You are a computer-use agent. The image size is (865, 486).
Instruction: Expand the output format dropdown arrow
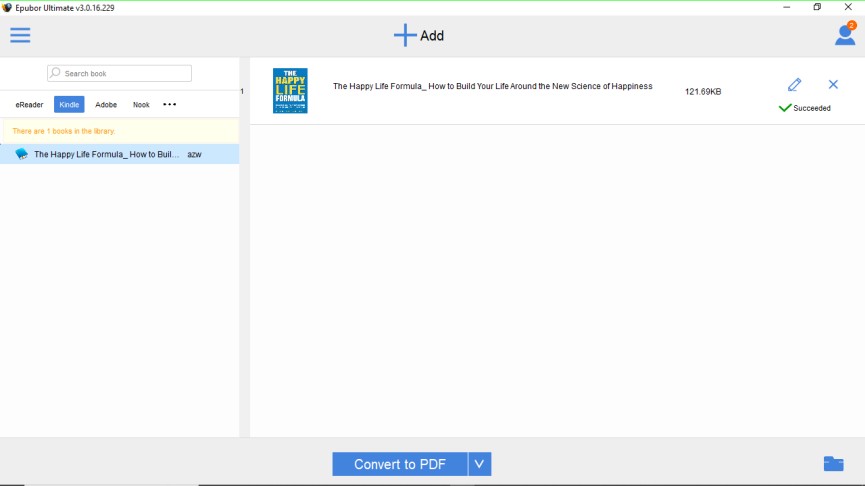click(x=479, y=464)
